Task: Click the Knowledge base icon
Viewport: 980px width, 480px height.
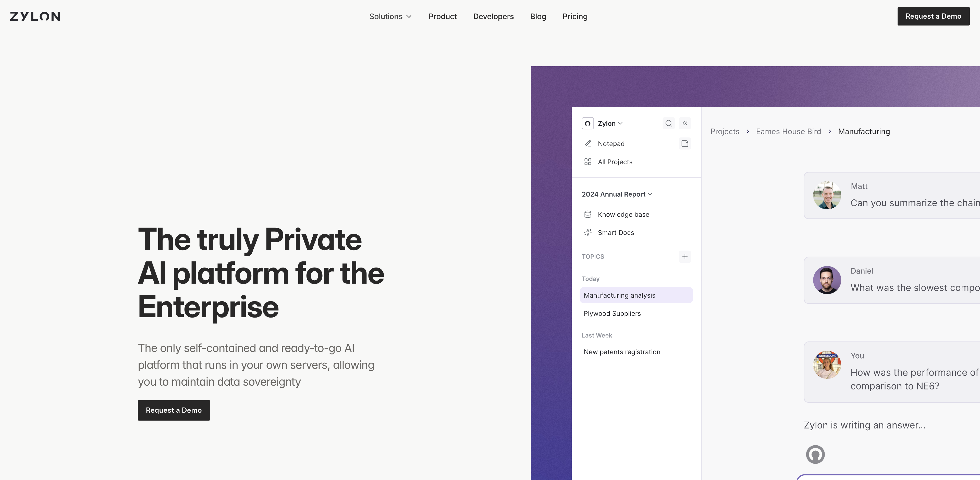Action: click(x=587, y=214)
